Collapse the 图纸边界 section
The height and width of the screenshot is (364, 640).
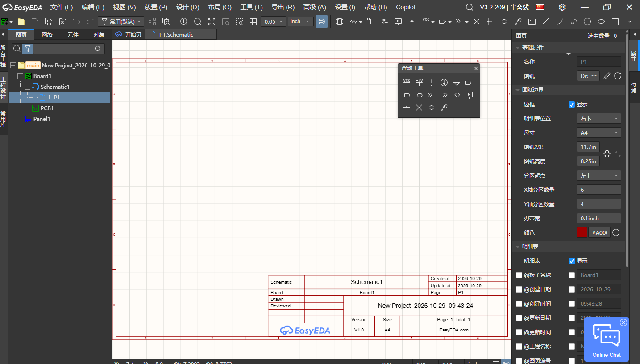point(518,90)
